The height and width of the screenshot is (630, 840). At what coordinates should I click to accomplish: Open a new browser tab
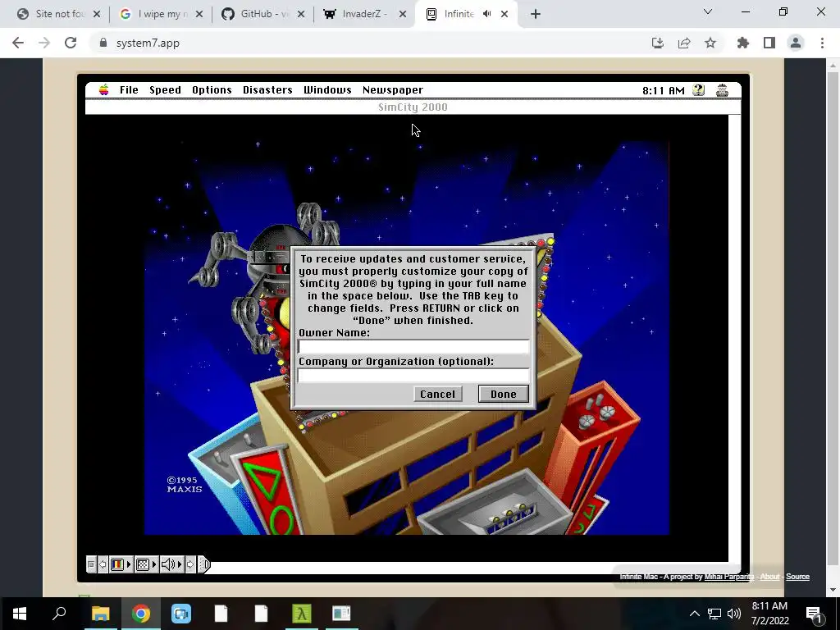[535, 14]
